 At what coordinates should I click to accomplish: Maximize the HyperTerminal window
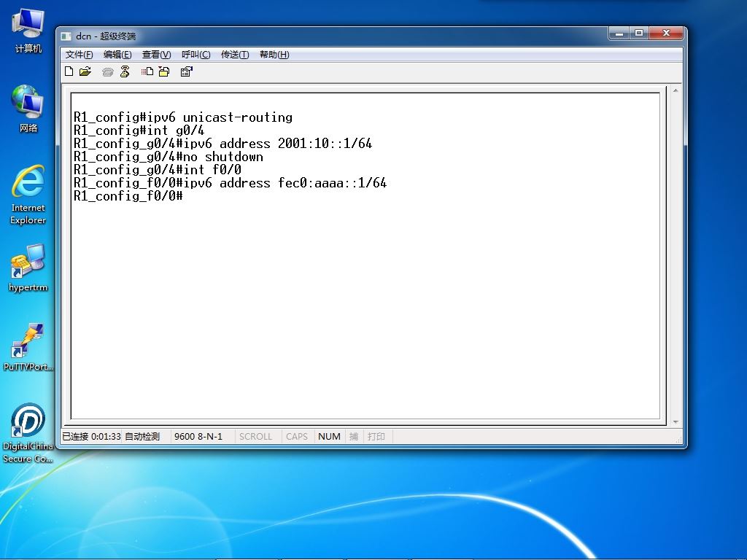coord(639,34)
